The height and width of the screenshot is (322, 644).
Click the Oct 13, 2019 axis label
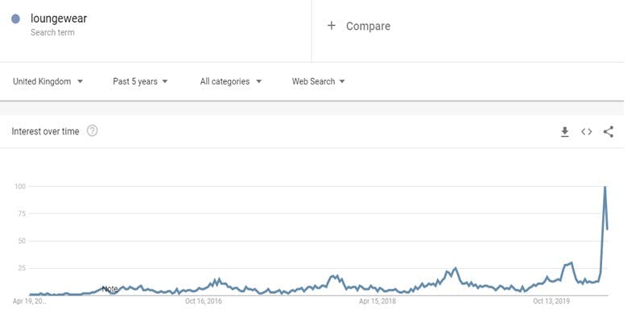pyautogui.click(x=551, y=302)
